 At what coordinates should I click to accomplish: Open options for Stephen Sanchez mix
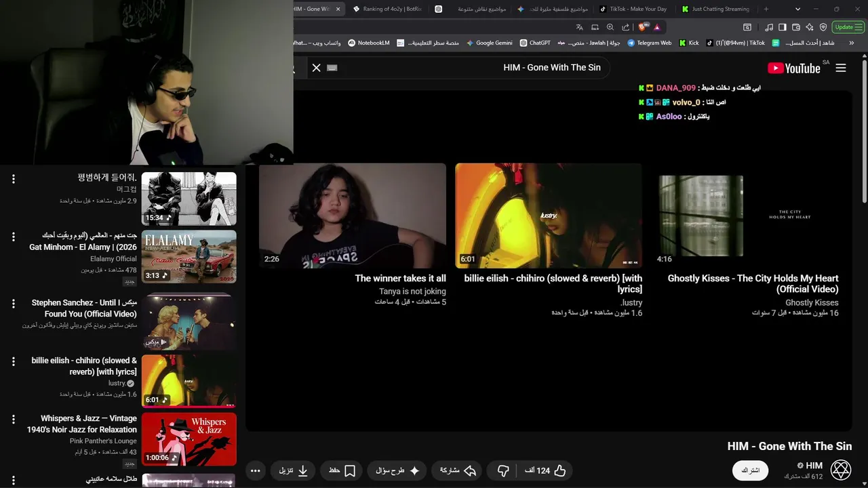pyautogui.click(x=13, y=304)
